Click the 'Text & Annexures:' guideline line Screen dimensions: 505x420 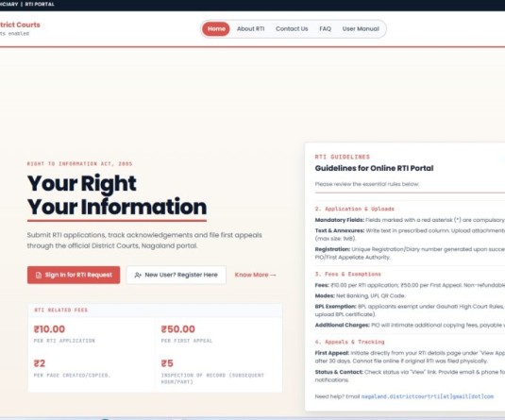410,234
